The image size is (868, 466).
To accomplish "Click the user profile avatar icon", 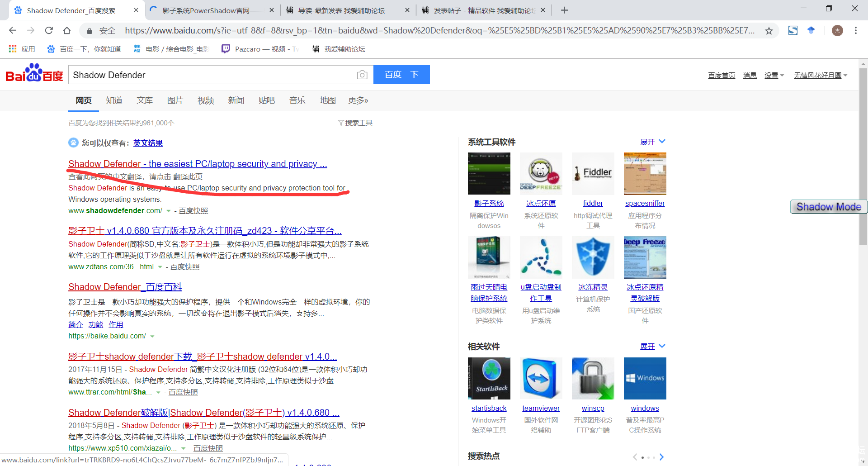I will 837,31.
